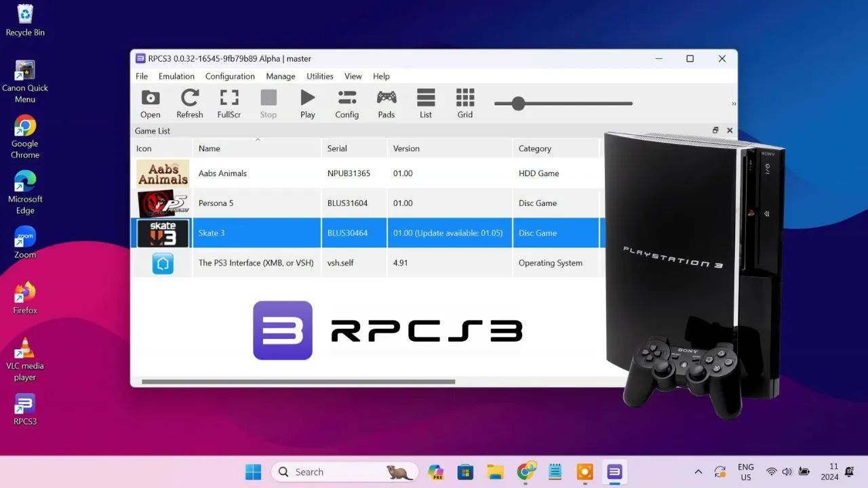Click the Skate 3 name cell
Viewport: 868px width, 488px height.
[257, 233]
